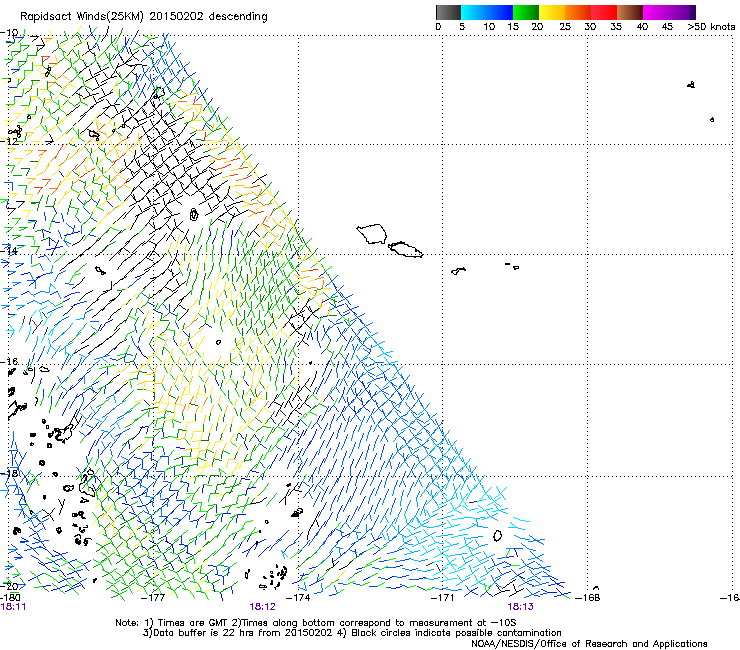This screenshot has height=650, width=740.
Task: Click the green 15-20 knots legend segment
Action: pyautogui.click(x=526, y=12)
